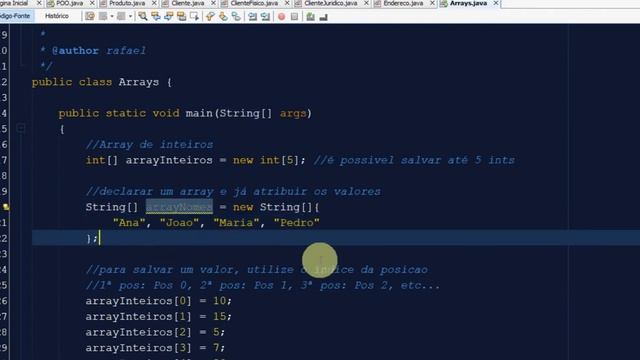Click the "Maria" string literal
Viewport: 640px width, 360px height.
click(x=236, y=223)
